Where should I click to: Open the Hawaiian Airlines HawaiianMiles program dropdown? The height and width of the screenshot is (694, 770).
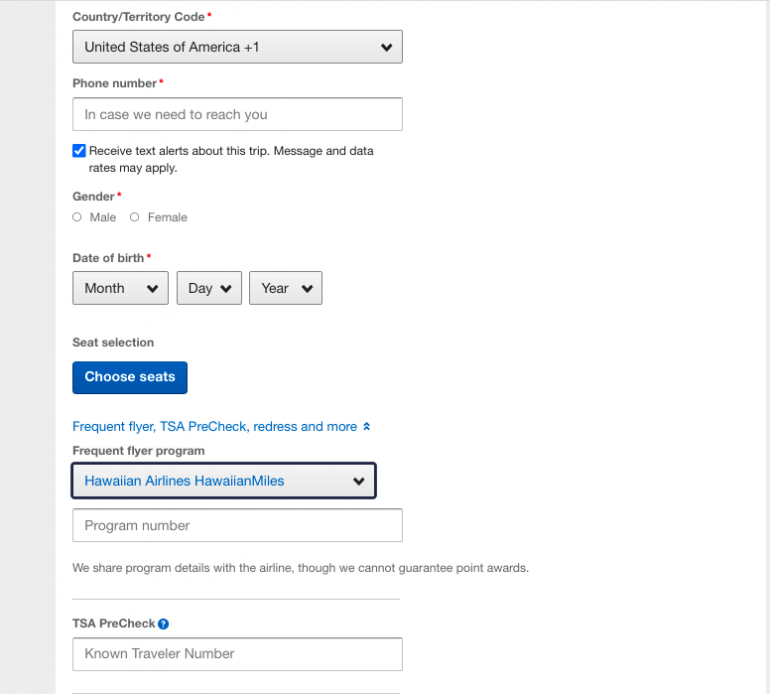(x=223, y=481)
